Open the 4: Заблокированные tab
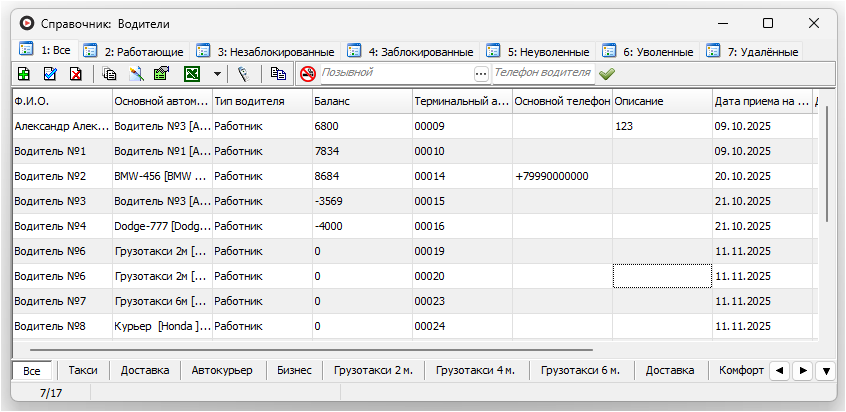The width and height of the screenshot is (846, 412). point(411,52)
